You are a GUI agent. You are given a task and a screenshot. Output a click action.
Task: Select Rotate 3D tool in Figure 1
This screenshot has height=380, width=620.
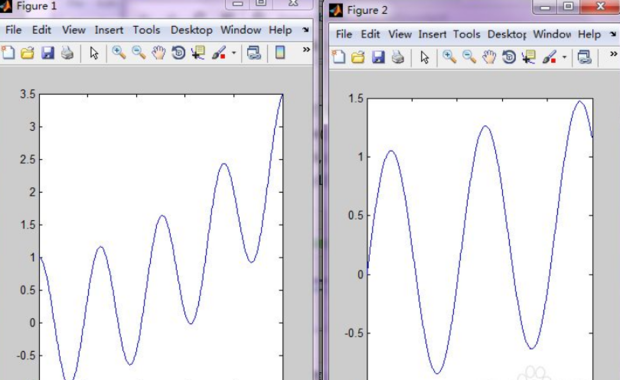(178, 53)
